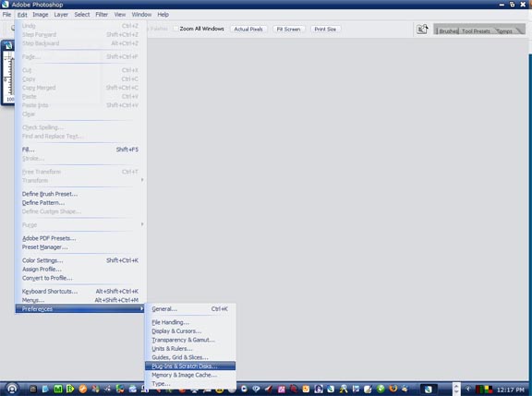The width and height of the screenshot is (532, 396).
Task: Choose Define Brush Preset
Action: [x=80, y=194]
